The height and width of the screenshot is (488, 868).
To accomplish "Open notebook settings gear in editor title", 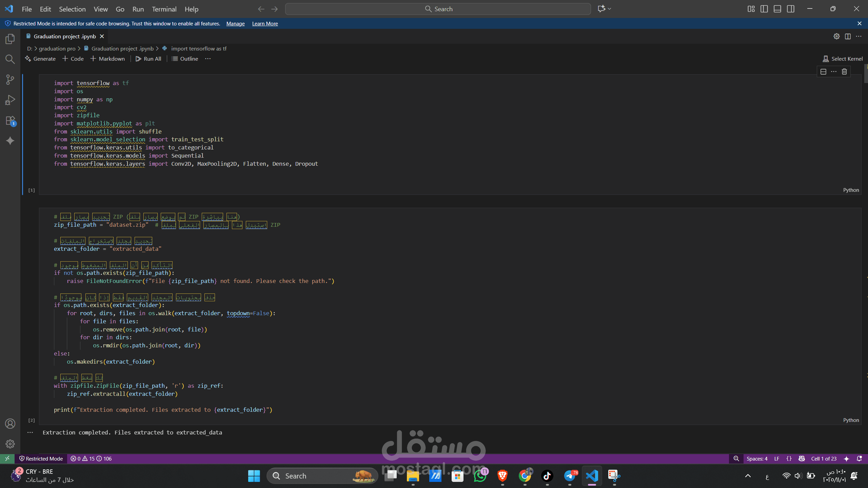I will click(x=836, y=36).
